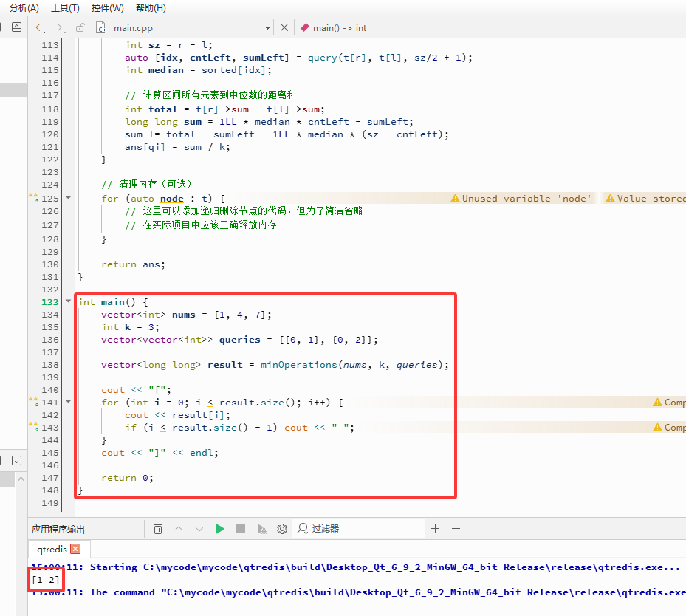Go back with the left arrow icon
Image resolution: width=686 pixels, height=616 pixels.
pyautogui.click(x=38, y=27)
